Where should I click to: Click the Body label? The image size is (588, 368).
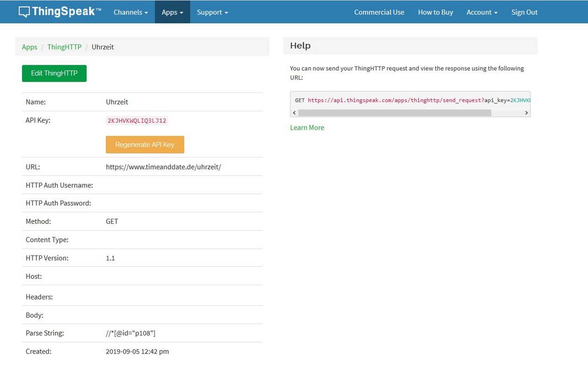coord(35,315)
